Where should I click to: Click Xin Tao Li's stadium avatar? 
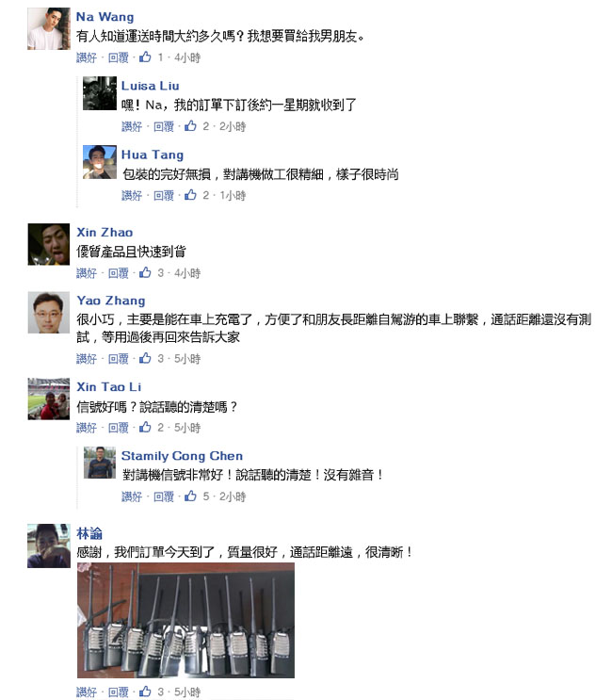pyautogui.click(x=49, y=399)
